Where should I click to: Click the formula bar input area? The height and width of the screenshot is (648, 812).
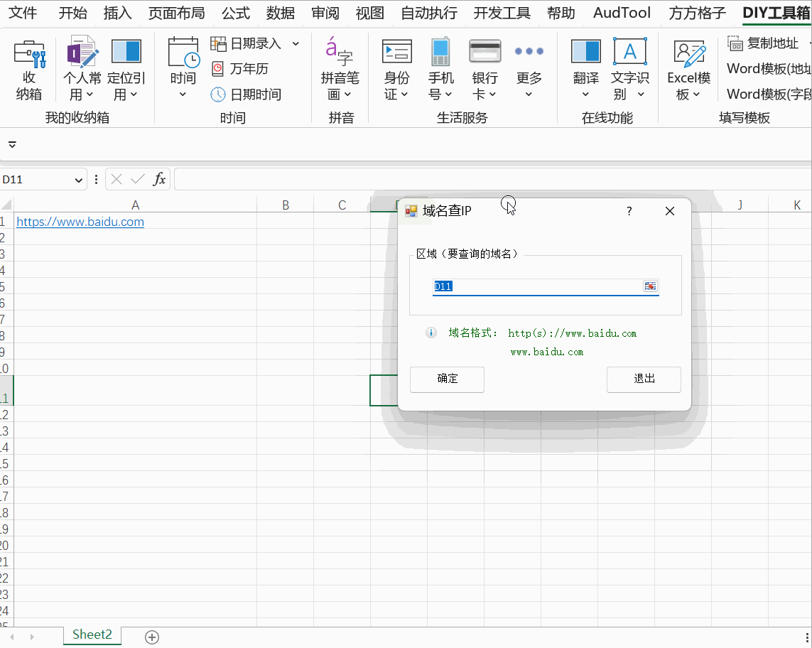pyautogui.click(x=492, y=179)
